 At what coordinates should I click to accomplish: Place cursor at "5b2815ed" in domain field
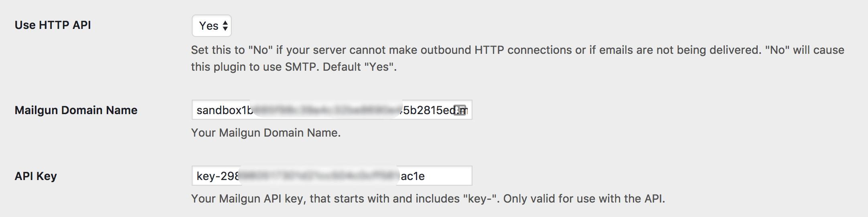click(x=427, y=110)
